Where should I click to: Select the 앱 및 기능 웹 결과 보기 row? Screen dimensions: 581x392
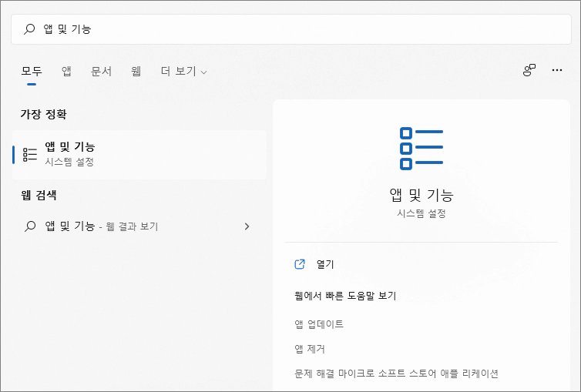(139, 226)
